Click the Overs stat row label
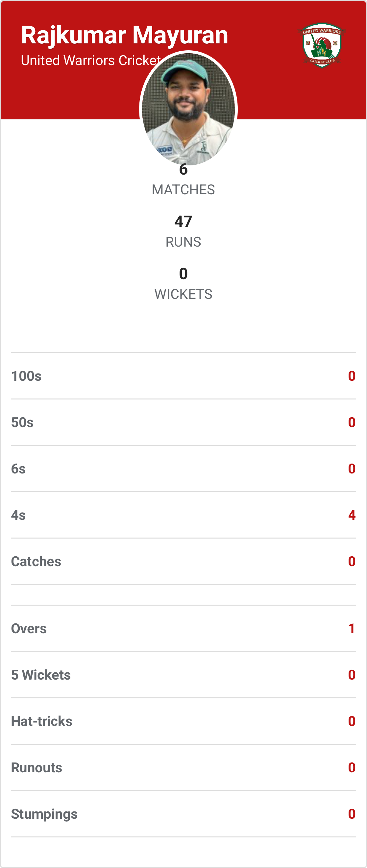 tap(29, 629)
